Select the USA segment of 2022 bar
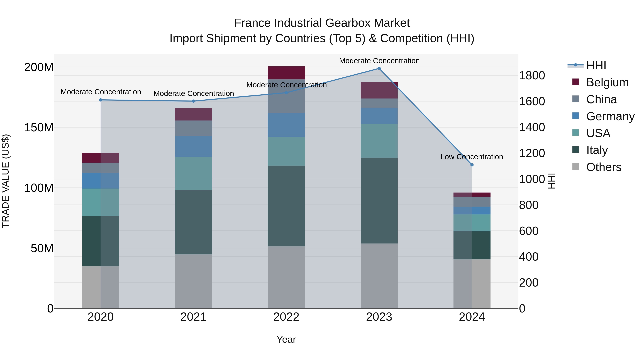This screenshot has width=644, height=362. point(286,151)
